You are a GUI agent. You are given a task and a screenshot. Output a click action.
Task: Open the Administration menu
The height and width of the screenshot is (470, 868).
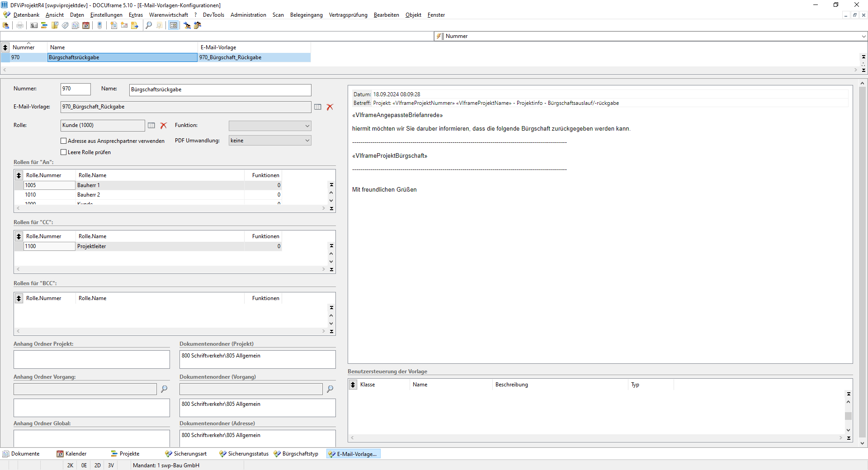(x=248, y=15)
